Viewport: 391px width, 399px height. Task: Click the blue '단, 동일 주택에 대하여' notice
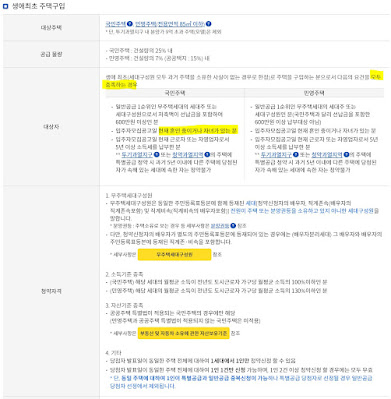point(241,382)
